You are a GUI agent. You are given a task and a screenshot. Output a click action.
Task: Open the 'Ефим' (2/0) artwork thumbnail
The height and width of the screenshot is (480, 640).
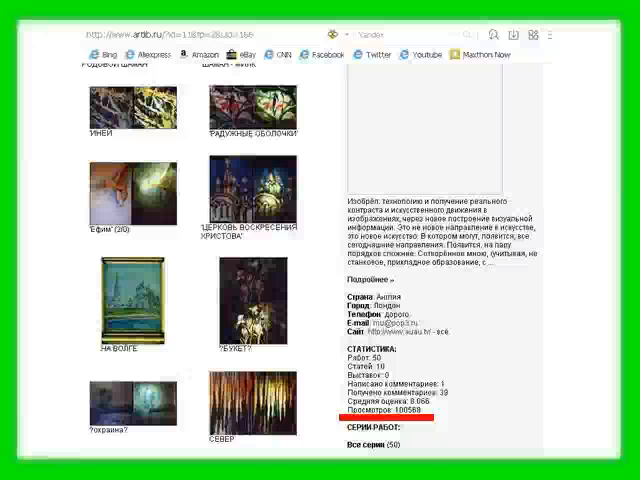click(x=133, y=193)
